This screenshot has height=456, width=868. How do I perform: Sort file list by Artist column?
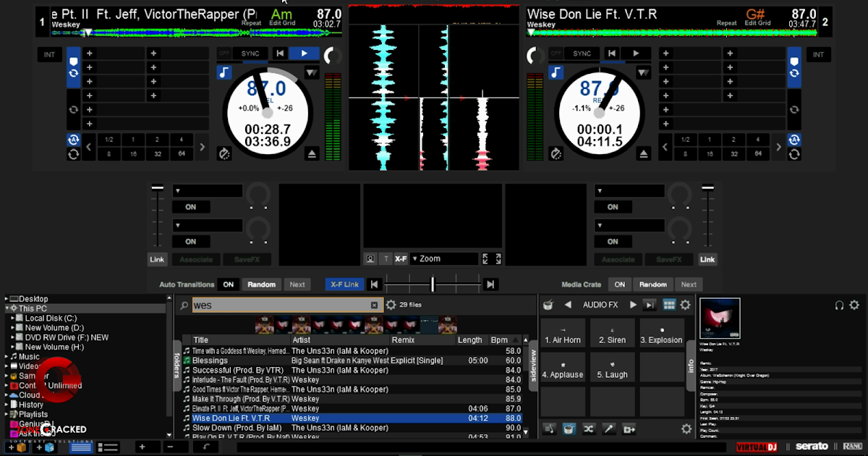(340, 340)
